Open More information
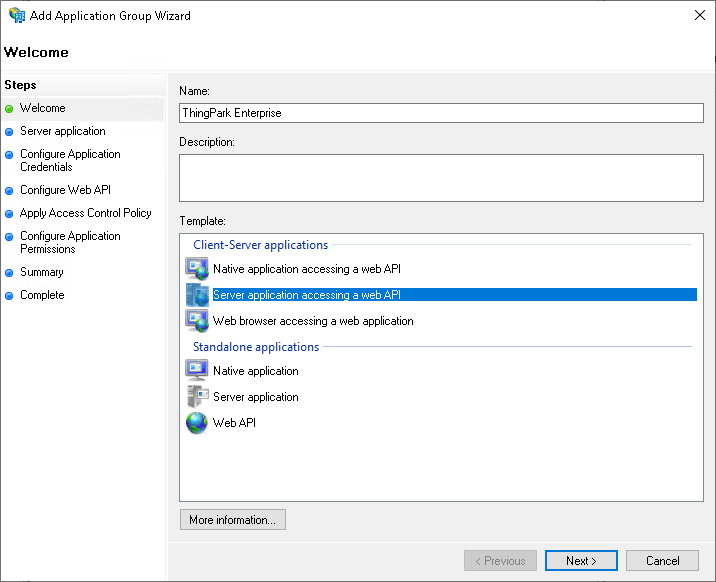The height and width of the screenshot is (582, 716). point(232,520)
